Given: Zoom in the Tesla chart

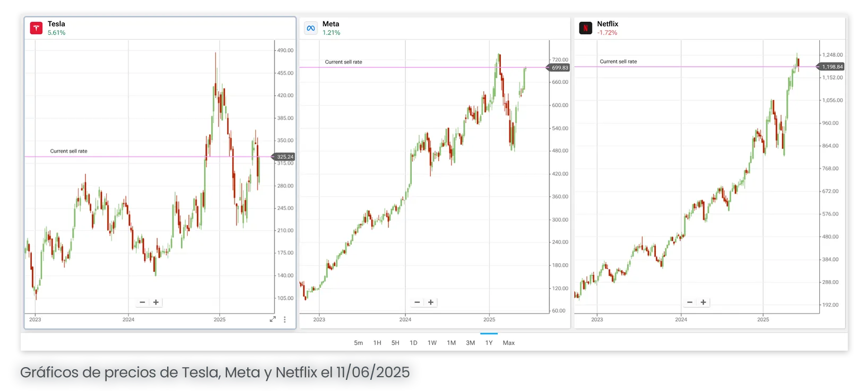Looking at the screenshot, I should (x=156, y=302).
